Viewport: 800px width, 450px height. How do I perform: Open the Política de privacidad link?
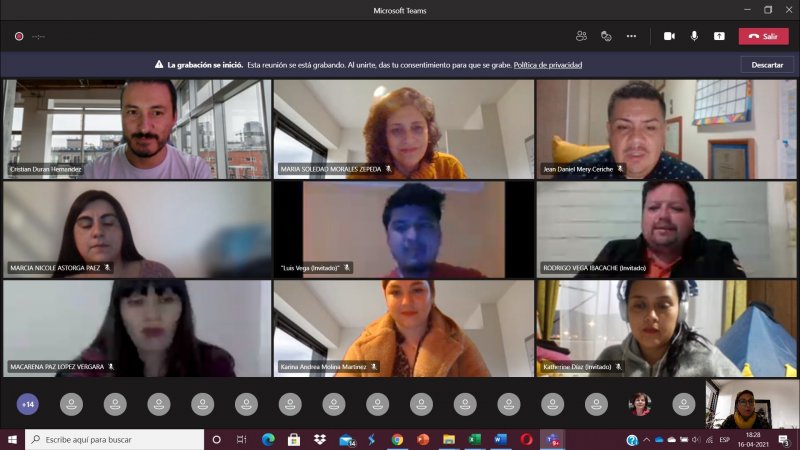[548, 65]
